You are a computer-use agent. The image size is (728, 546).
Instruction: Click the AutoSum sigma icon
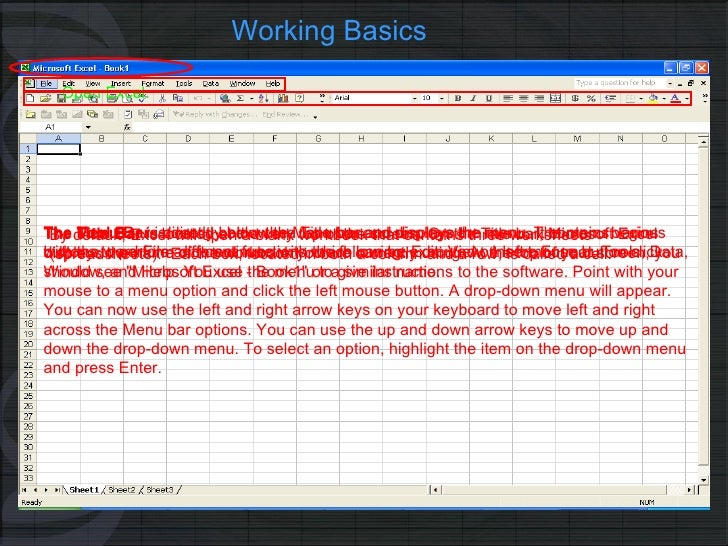(240, 98)
